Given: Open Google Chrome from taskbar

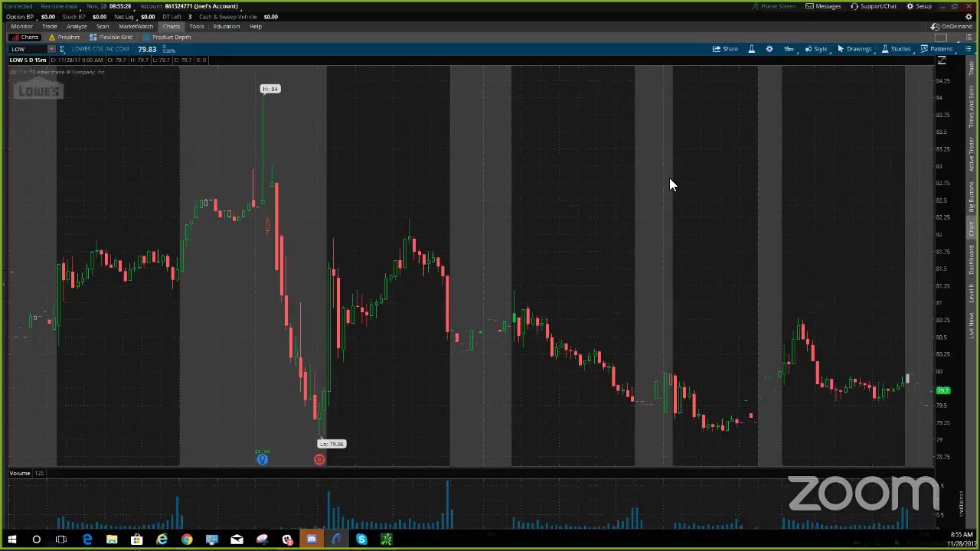Looking at the screenshot, I should coord(187,540).
